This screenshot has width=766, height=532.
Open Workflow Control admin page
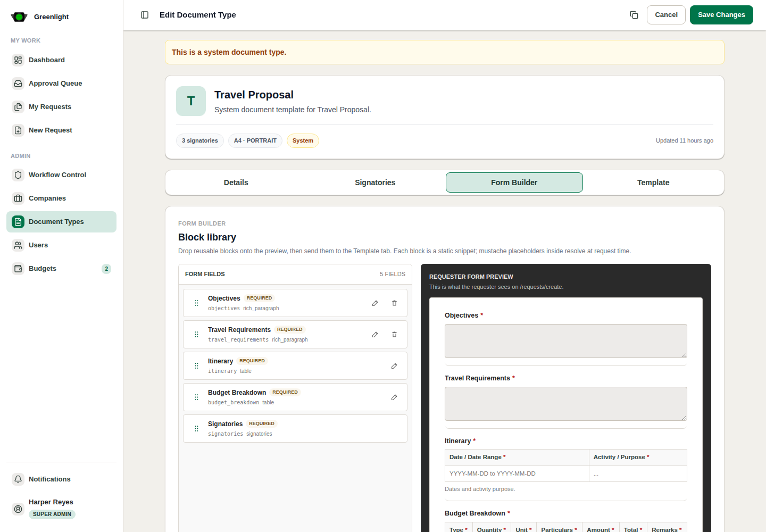pos(61,175)
